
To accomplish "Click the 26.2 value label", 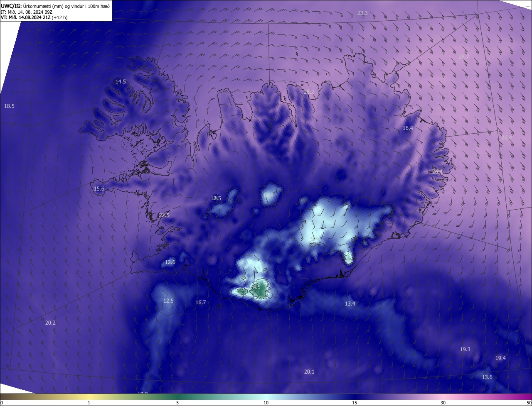I will click(309, 92).
